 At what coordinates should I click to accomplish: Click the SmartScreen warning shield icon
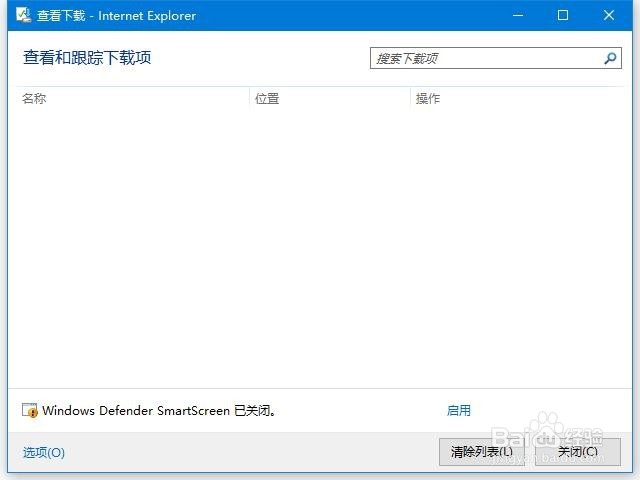30,410
